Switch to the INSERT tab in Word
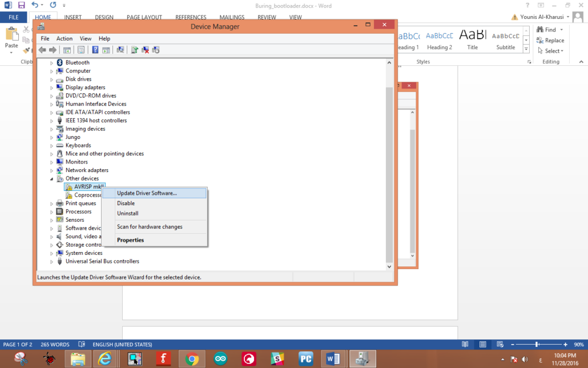Viewport: 588px width, 368px height. 73,17
